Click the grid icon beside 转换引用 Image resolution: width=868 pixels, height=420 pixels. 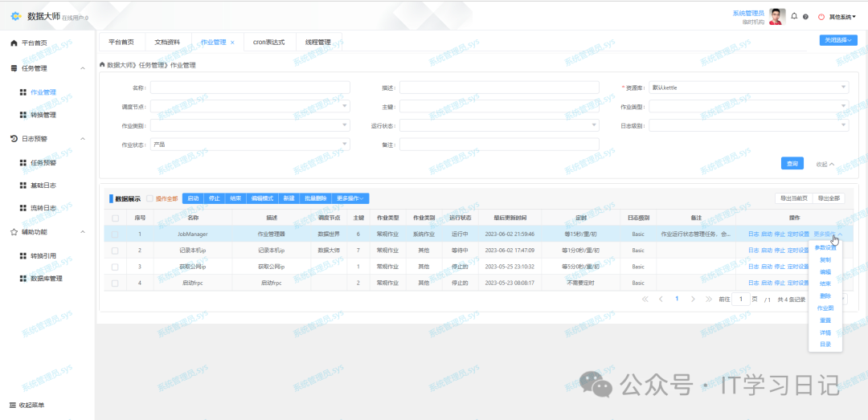point(23,255)
